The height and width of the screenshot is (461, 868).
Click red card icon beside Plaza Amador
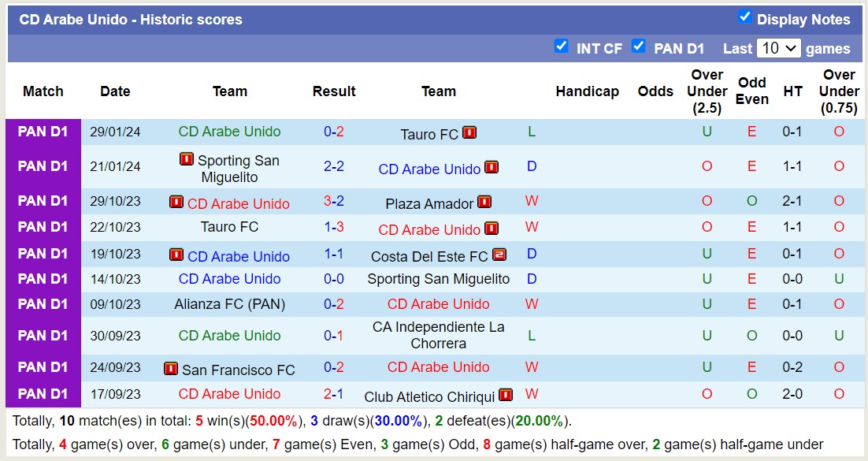click(484, 203)
